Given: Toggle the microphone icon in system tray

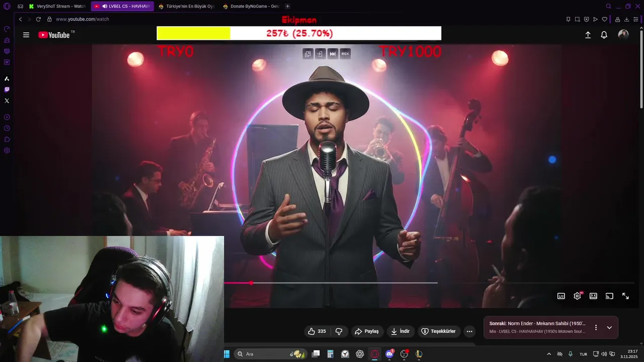Looking at the screenshot, I should (570, 354).
